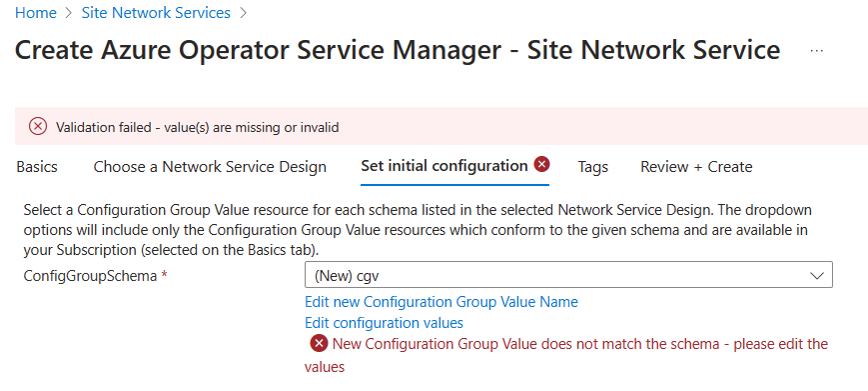
Task: Click the red error icon beside schema mismatch message
Action: pyautogui.click(x=319, y=344)
